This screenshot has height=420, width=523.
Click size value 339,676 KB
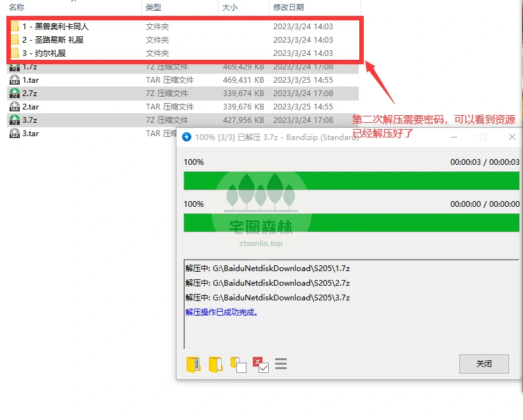pos(243,106)
